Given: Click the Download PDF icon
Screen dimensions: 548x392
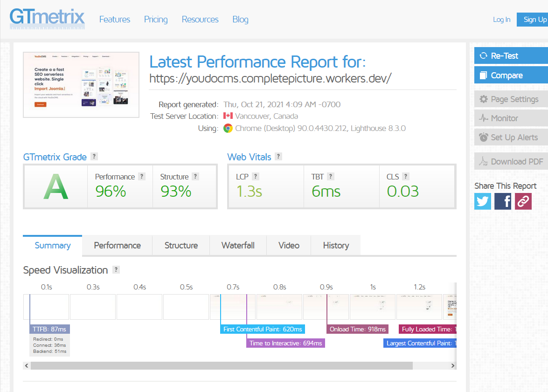Looking at the screenshot, I should coord(483,161).
